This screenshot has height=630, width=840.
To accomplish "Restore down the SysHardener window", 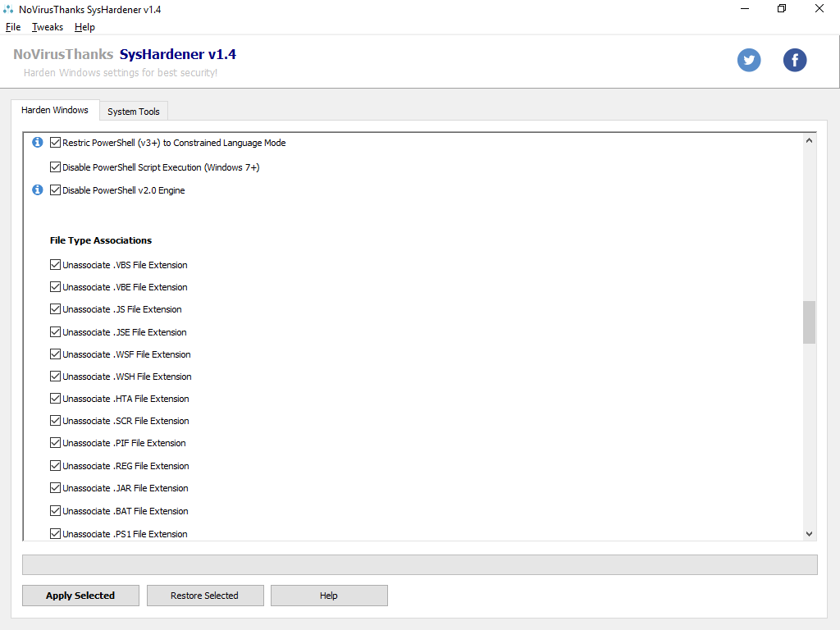I will [x=782, y=8].
